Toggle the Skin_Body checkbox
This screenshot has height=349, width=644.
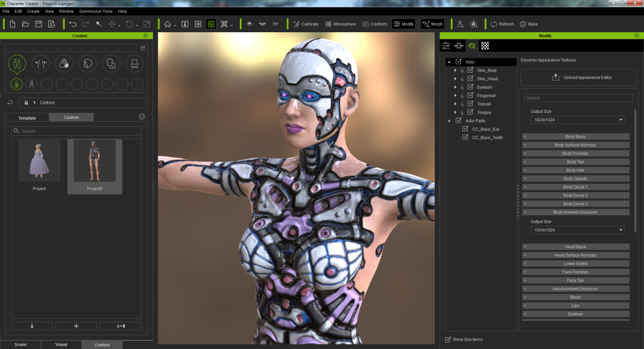click(x=470, y=70)
